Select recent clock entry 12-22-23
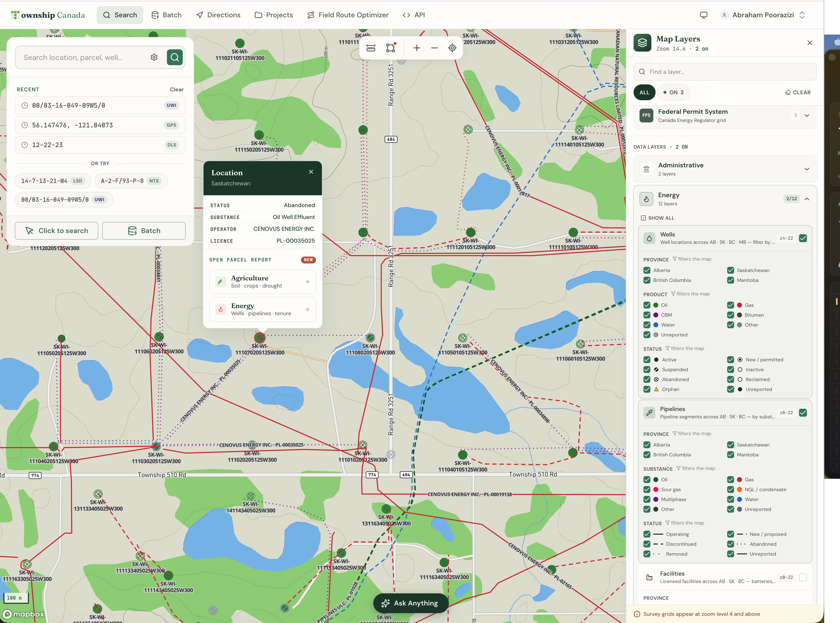The image size is (840, 623). (100, 145)
